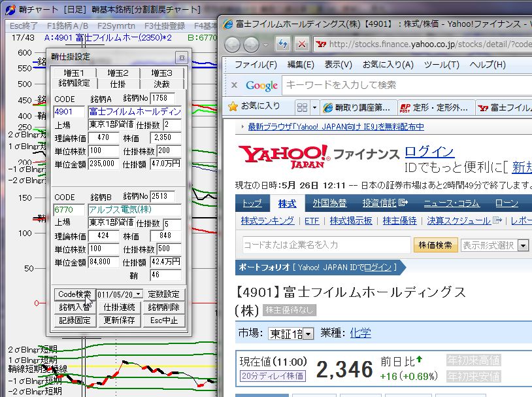Click the 定数設定 button

(164, 294)
